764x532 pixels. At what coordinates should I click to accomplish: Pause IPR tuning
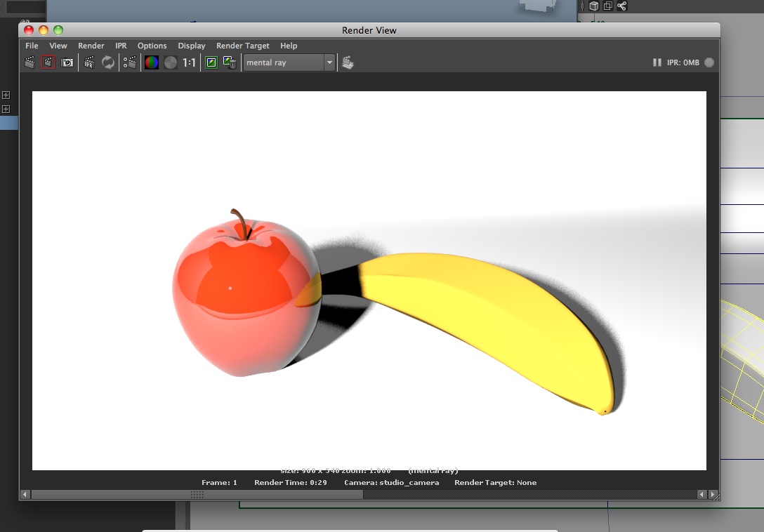tap(657, 62)
